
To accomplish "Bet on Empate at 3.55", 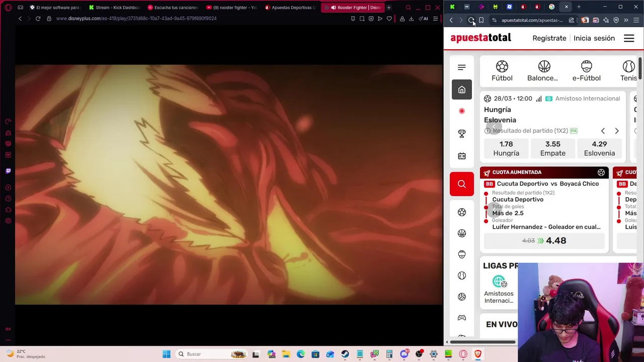I will pyautogui.click(x=552, y=148).
